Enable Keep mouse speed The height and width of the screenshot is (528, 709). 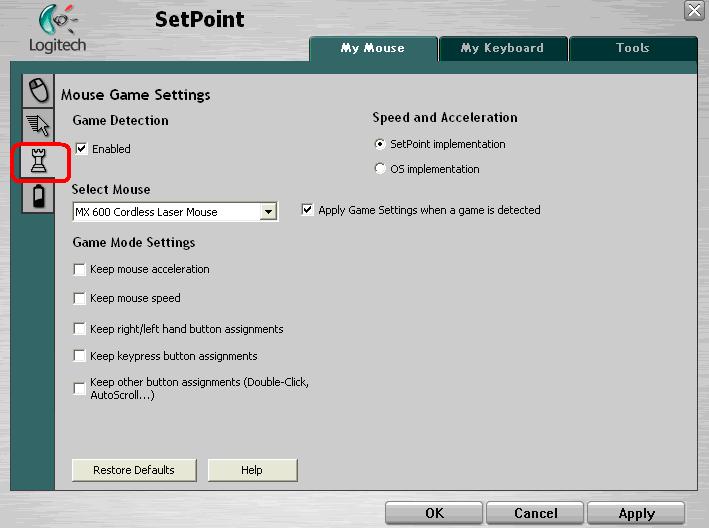(80, 298)
